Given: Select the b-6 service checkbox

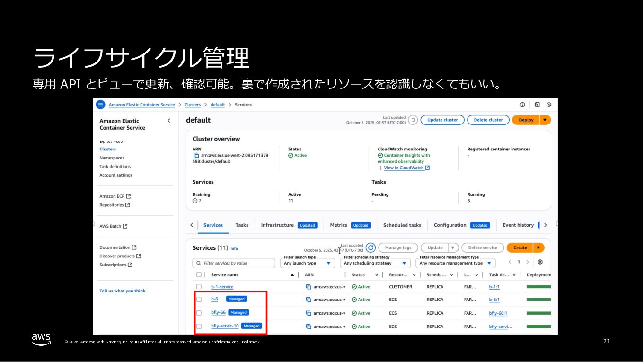Looking at the screenshot, I should point(199,300).
